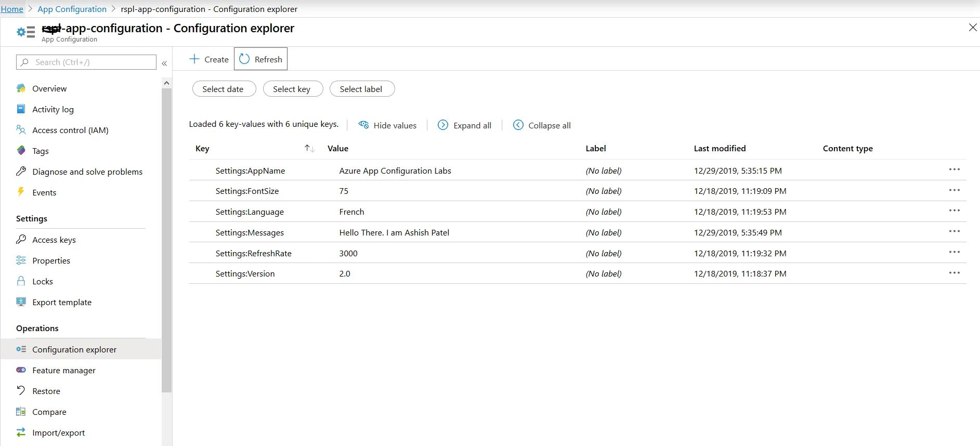Click the Overview icon in sidebar
This screenshot has height=446, width=980.
(x=21, y=88)
